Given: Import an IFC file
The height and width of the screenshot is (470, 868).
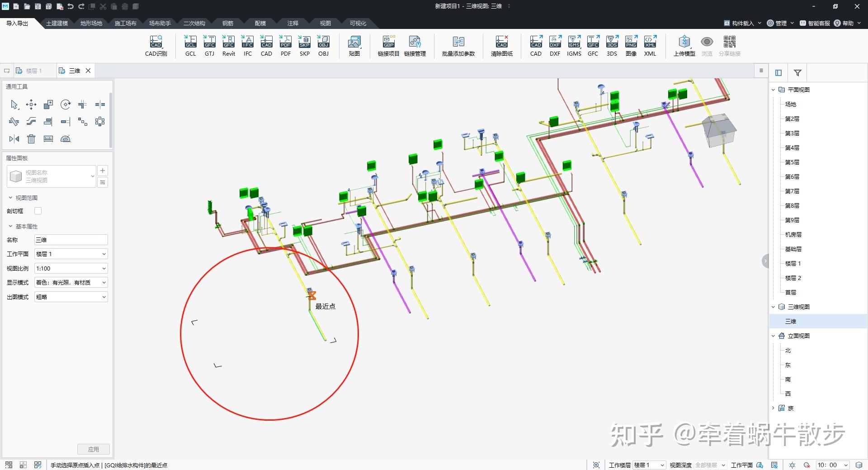Looking at the screenshot, I should 248,46.
